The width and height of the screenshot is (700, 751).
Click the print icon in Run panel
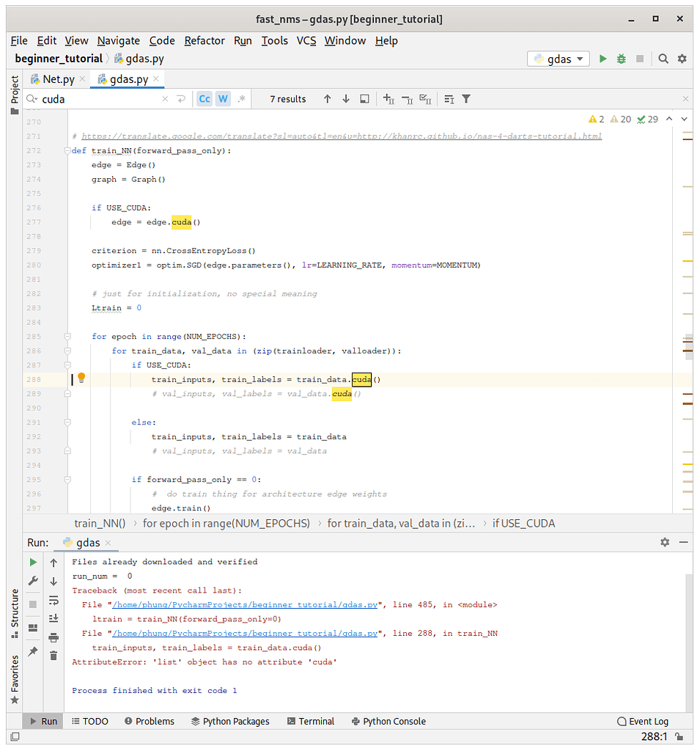point(54,637)
